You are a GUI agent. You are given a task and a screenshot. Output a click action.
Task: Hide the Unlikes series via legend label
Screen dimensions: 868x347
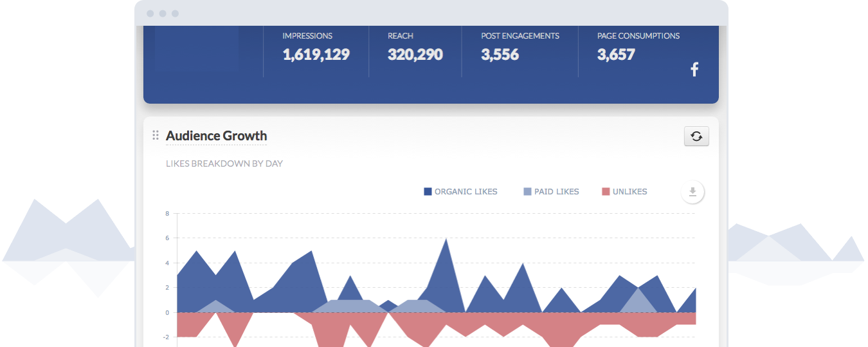[x=629, y=191]
